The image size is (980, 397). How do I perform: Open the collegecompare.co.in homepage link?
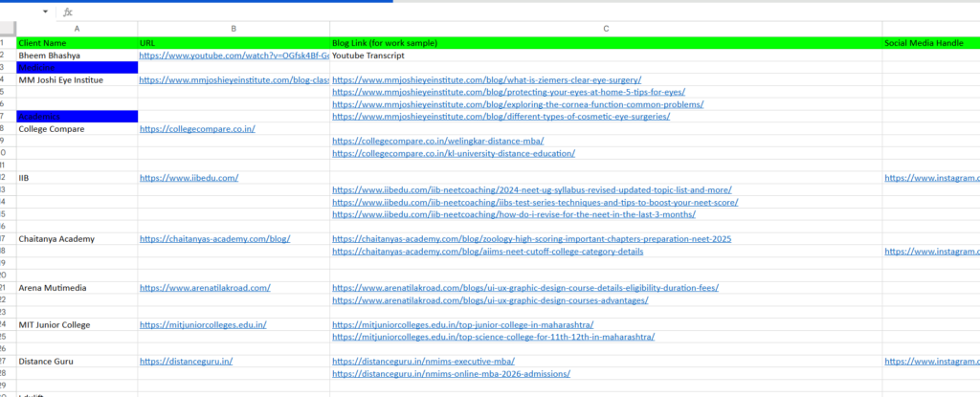pos(197,129)
